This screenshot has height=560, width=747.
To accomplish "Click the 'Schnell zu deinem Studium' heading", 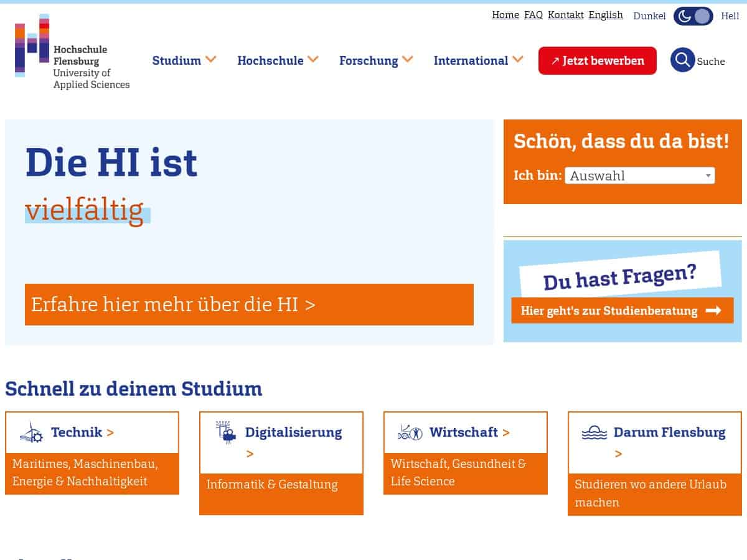I will [x=134, y=389].
